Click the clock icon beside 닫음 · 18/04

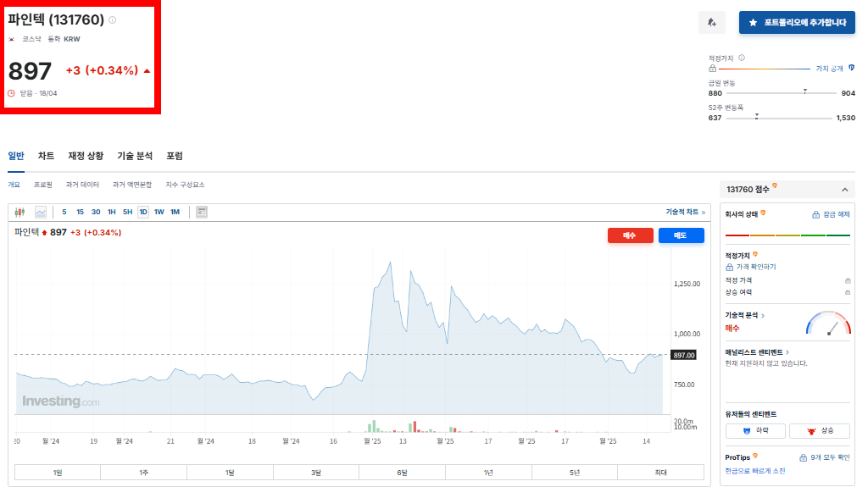coord(12,93)
